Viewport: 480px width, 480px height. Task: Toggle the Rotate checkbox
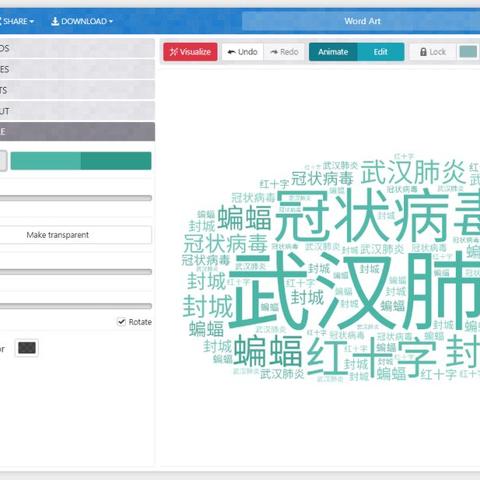click(121, 322)
